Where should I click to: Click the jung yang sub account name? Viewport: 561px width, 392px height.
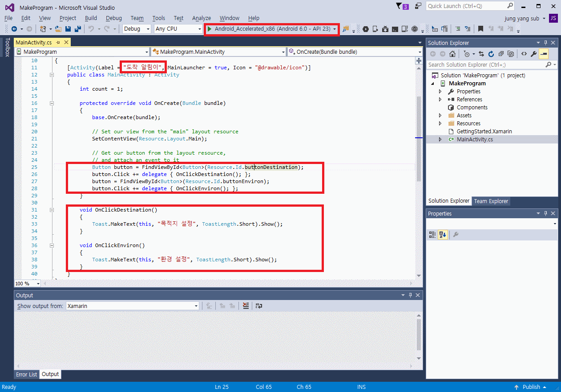point(522,18)
